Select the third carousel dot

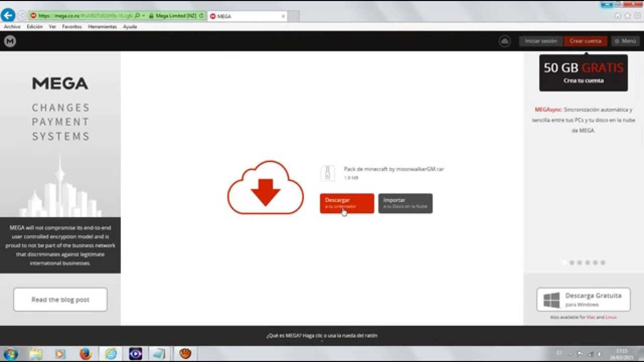click(x=580, y=262)
